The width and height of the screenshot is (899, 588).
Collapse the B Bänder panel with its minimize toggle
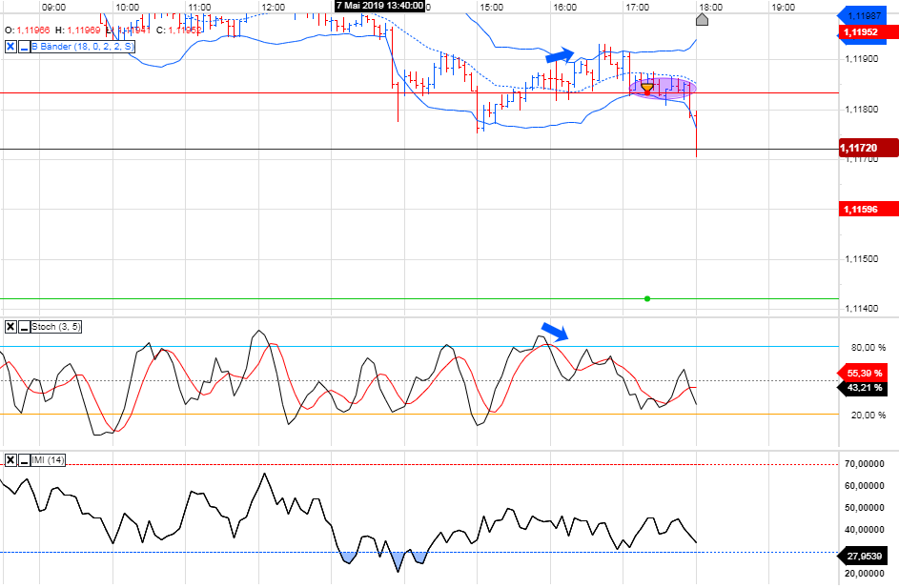[x=22, y=45]
